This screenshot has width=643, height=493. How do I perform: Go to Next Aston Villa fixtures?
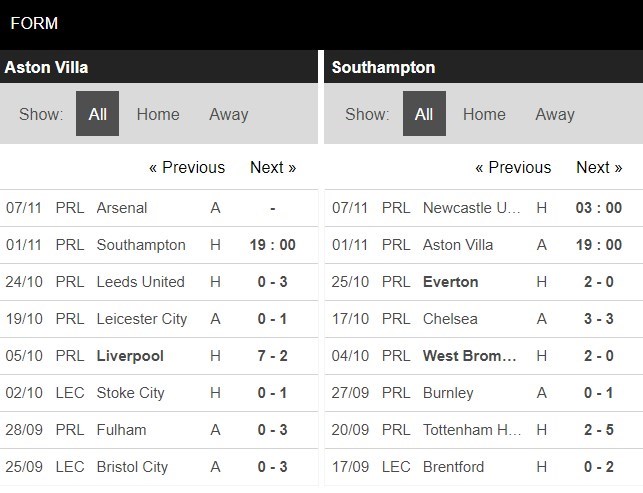point(273,167)
